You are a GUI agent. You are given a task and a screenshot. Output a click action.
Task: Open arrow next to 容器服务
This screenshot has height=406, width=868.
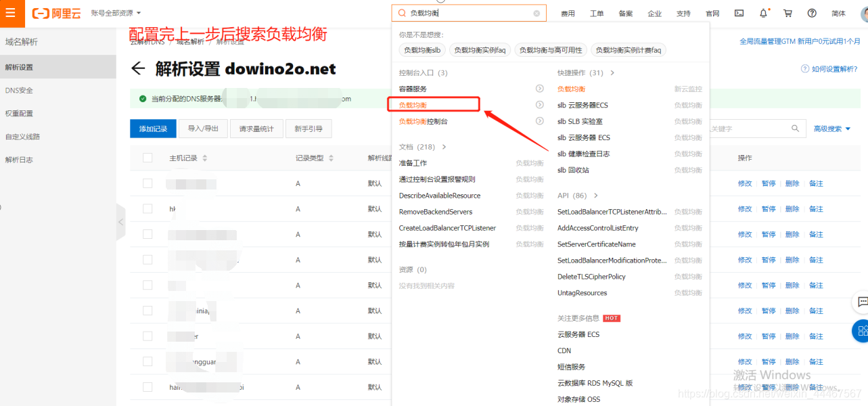540,89
